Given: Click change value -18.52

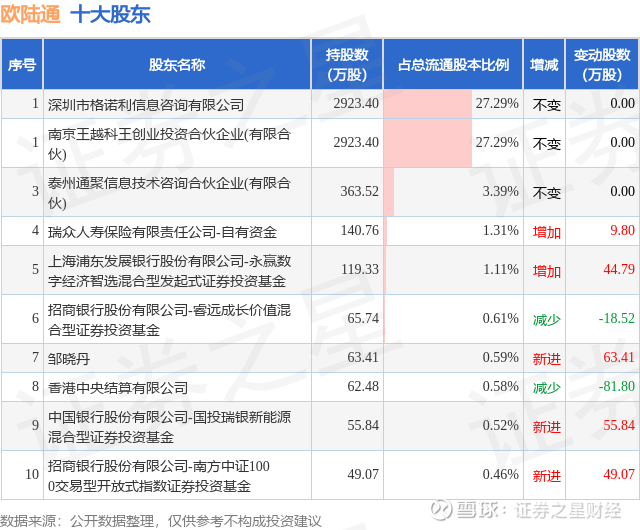Looking at the screenshot, I should pos(617,318).
